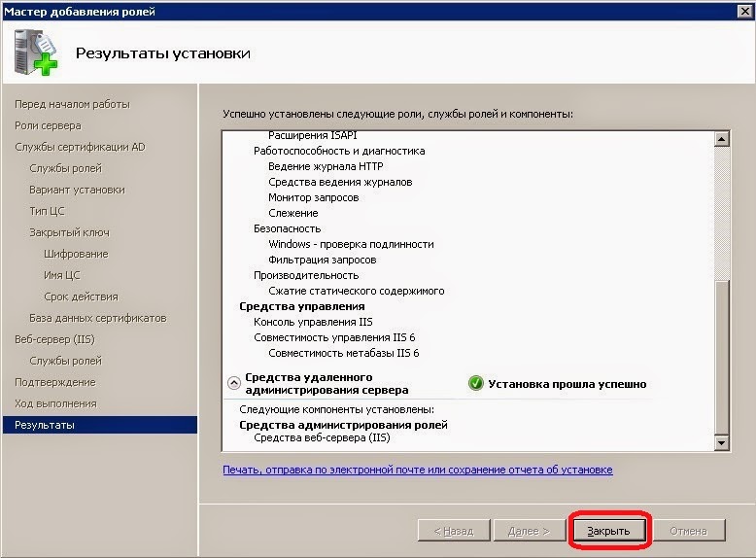Image resolution: width=756 pixels, height=558 pixels.
Task: Select Службы ролей under Веб-сервер (IIS)
Action: click(x=65, y=361)
